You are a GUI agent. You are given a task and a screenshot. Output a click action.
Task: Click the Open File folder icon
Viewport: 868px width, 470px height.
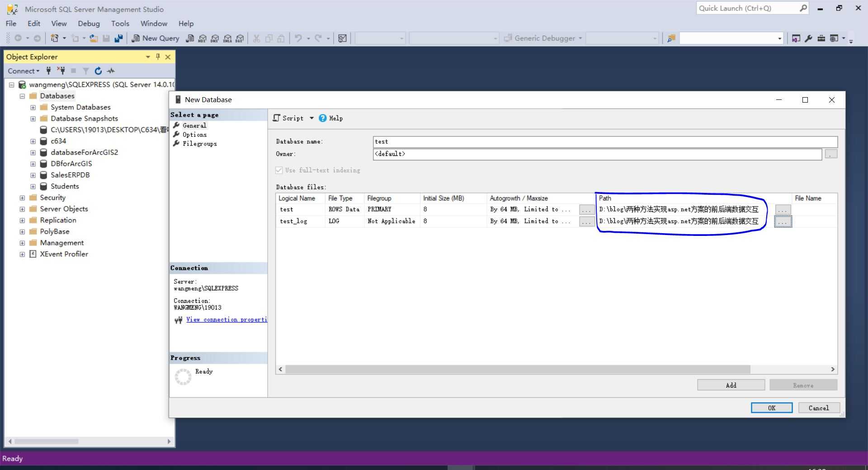(x=94, y=38)
